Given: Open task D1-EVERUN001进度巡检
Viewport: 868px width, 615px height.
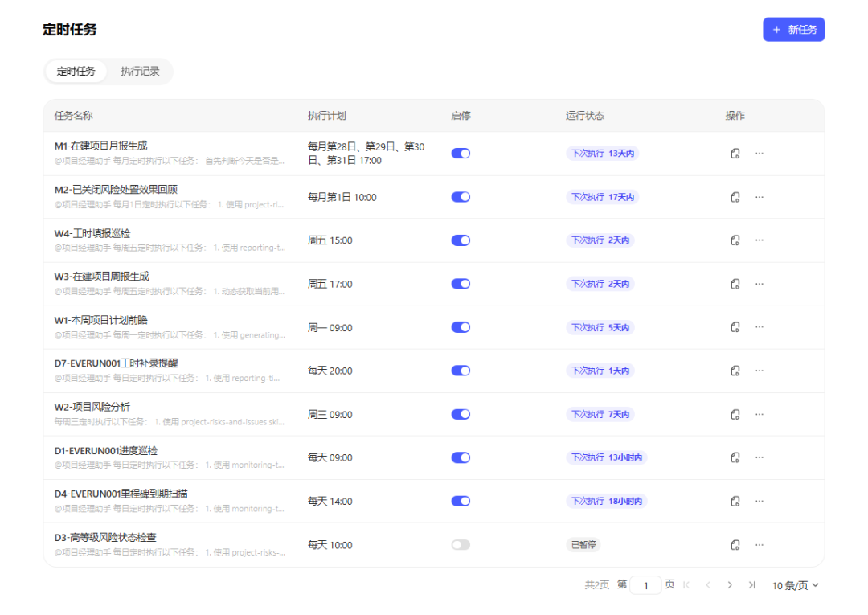Looking at the screenshot, I should [x=106, y=450].
